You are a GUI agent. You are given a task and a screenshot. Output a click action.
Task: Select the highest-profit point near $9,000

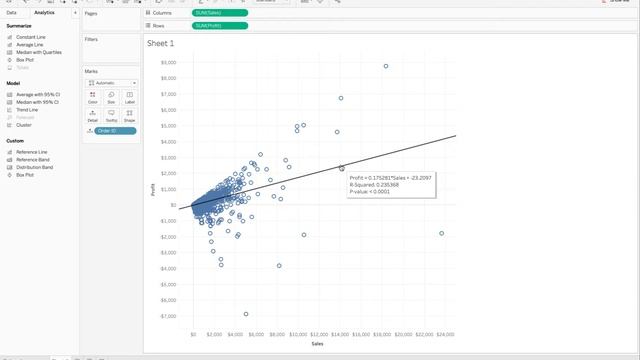[x=386, y=66]
